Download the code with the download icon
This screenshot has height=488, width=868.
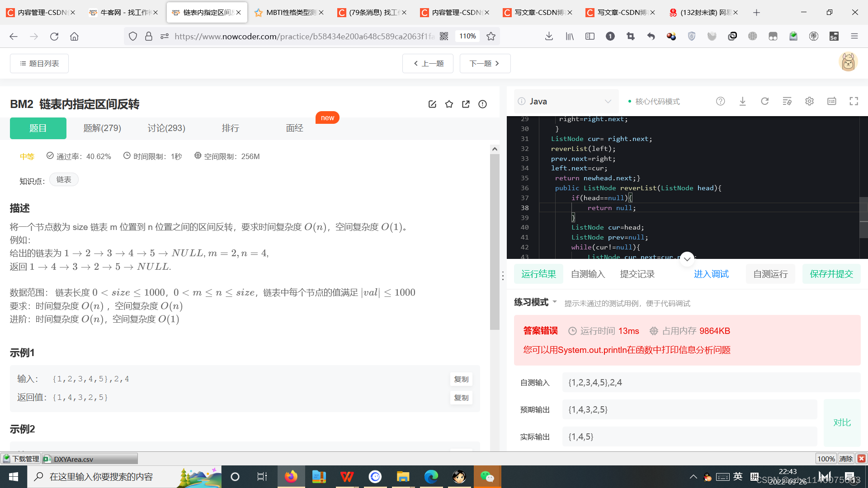tap(742, 101)
